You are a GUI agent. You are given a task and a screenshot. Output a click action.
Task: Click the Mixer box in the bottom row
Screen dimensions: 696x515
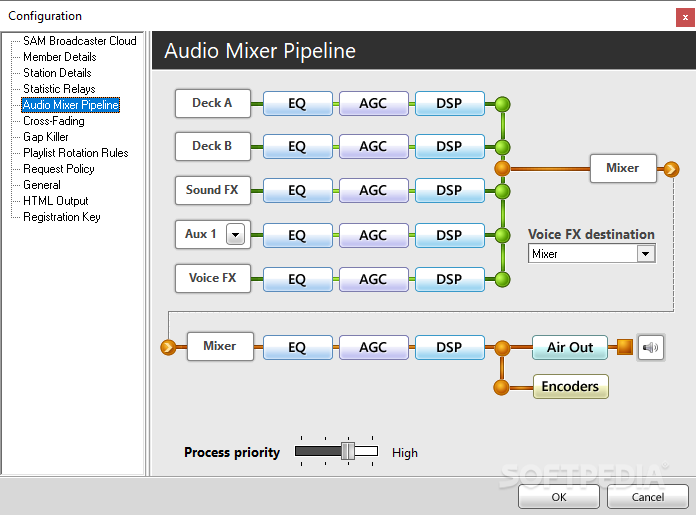pos(220,346)
